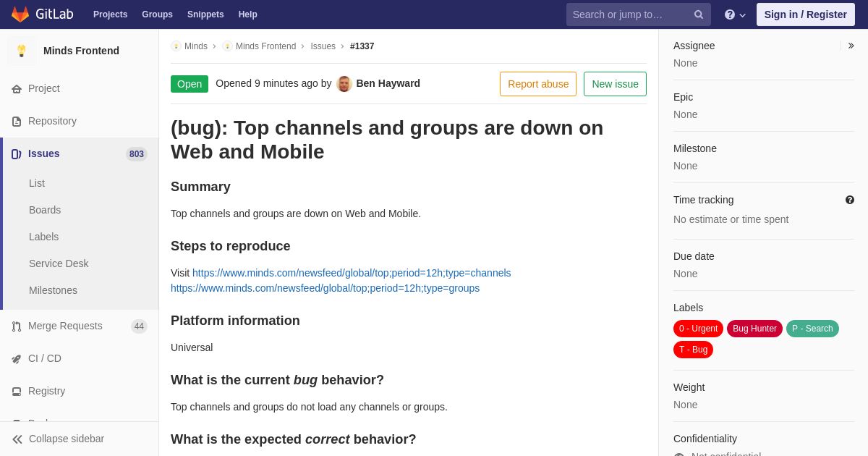The height and width of the screenshot is (456, 868).
Task: Focus the Search or jump to field
Action: [x=639, y=14]
